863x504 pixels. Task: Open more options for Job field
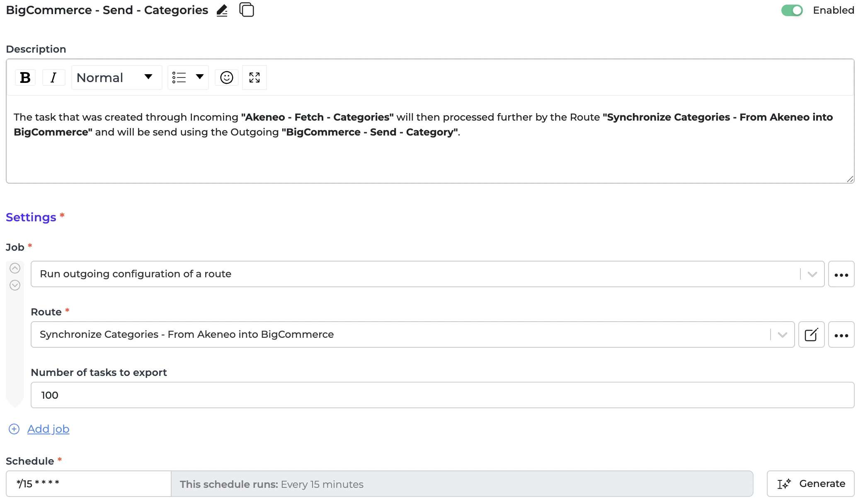coord(841,274)
